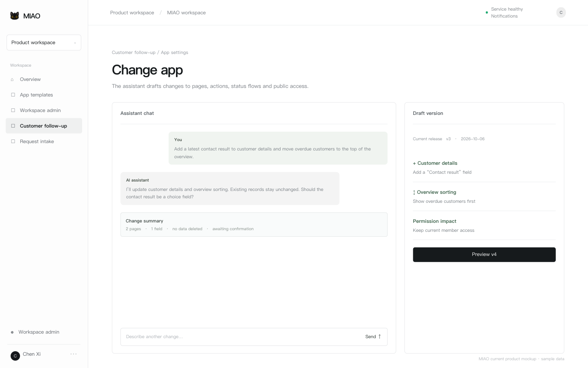The width and height of the screenshot is (588, 368).
Task: Open Request intake
Action: [x=44, y=141]
